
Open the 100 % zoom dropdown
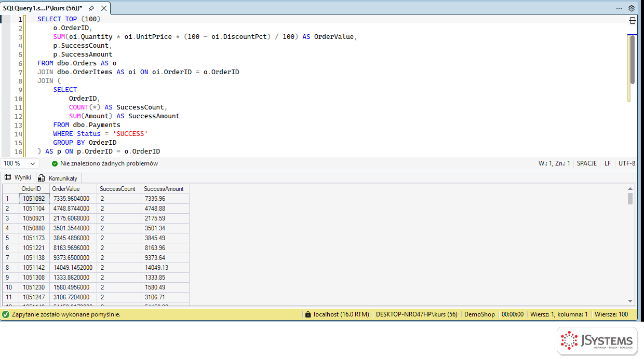click(19, 163)
